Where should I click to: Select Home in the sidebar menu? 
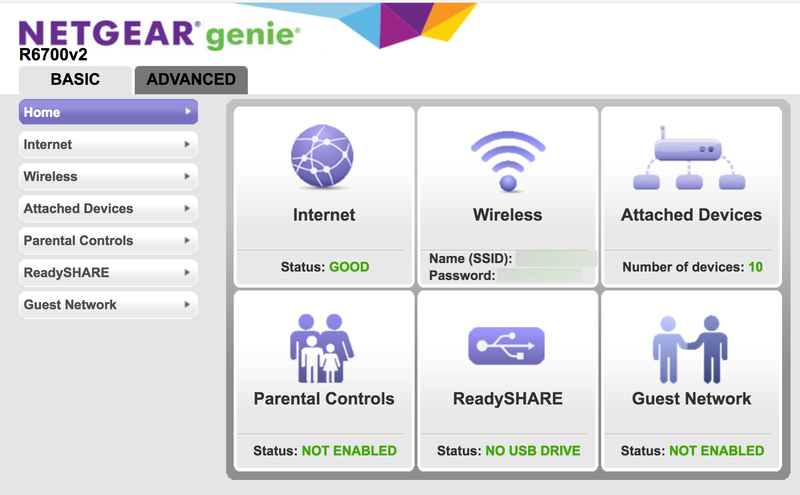[x=108, y=112]
